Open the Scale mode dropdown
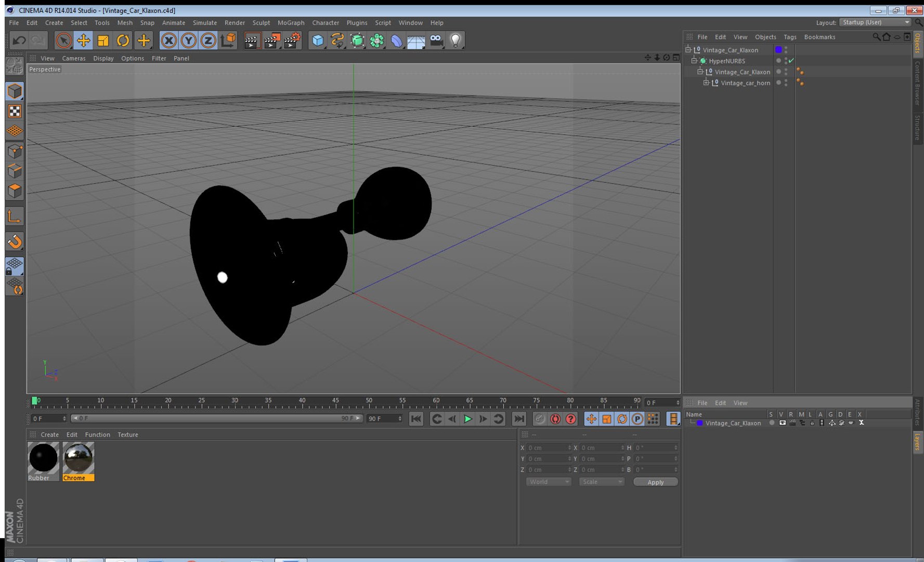This screenshot has width=924, height=562. click(602, 482)
